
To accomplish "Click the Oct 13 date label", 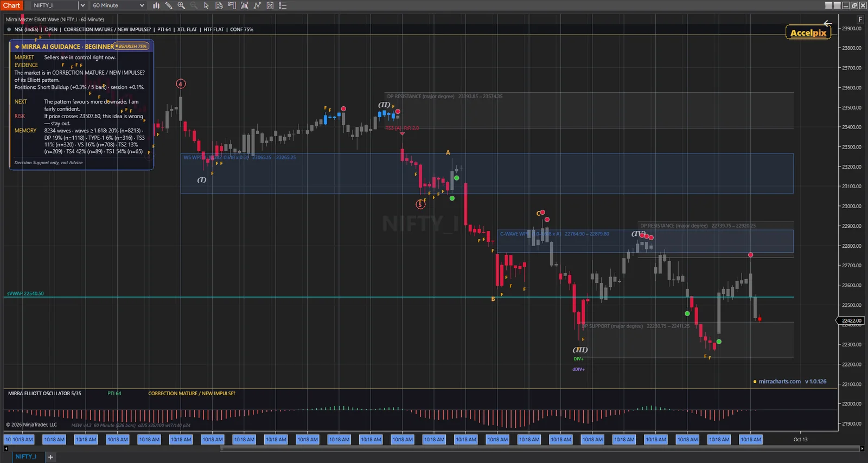I will 800,440.
